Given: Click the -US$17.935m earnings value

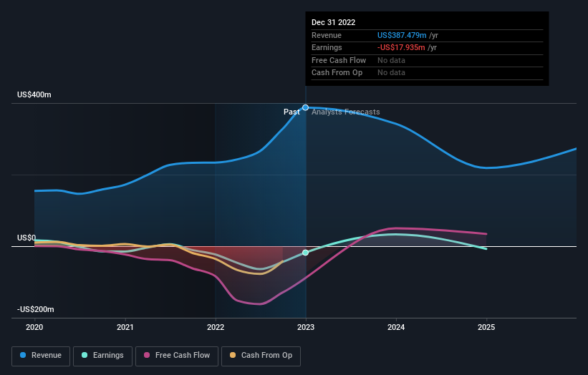Looking at the screenshot, I should tap(401, 47).
